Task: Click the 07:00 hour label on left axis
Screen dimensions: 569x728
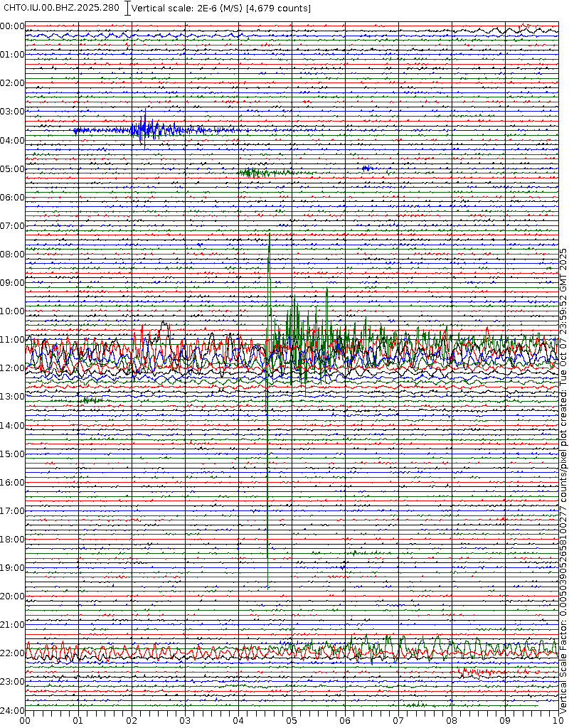Action: coord(13,226)
